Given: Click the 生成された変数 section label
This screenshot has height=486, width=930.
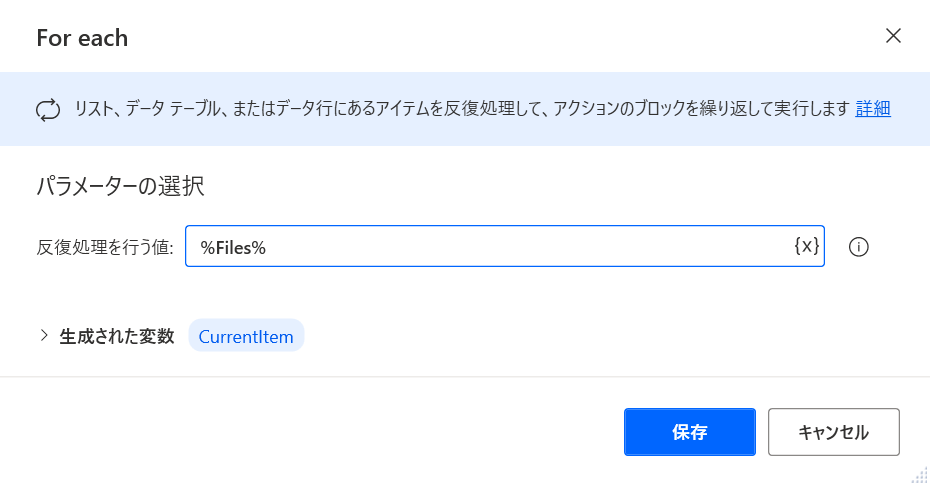Looking at the screenshot, I should coord(117,337).
